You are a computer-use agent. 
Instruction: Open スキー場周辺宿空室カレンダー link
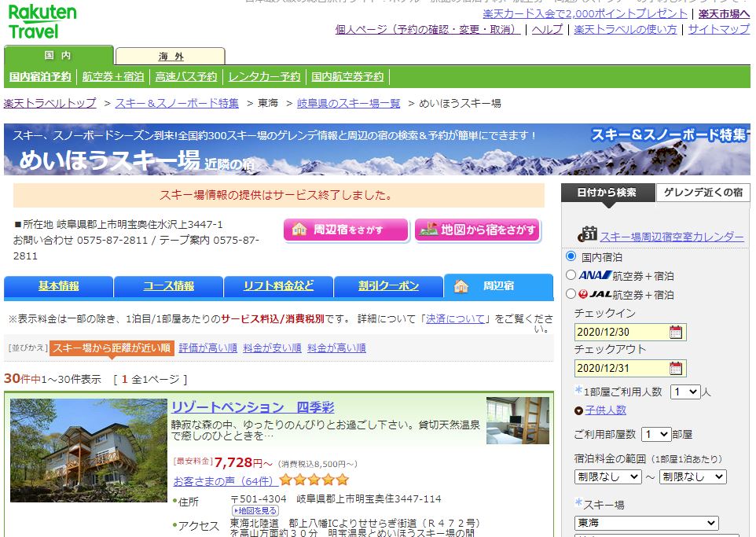click(672, 237)
